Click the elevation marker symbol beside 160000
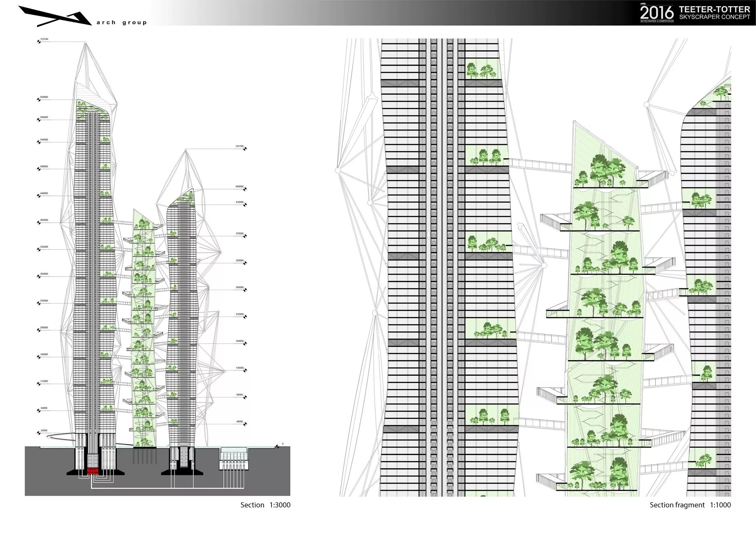The height and width of the screenshot is (535, 756). (38, 357)
